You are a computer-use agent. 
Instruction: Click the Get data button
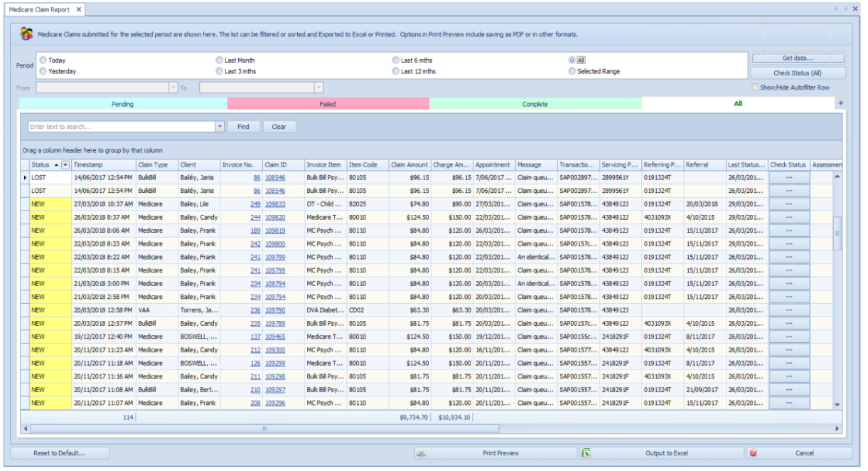click(x=798, y=58)
